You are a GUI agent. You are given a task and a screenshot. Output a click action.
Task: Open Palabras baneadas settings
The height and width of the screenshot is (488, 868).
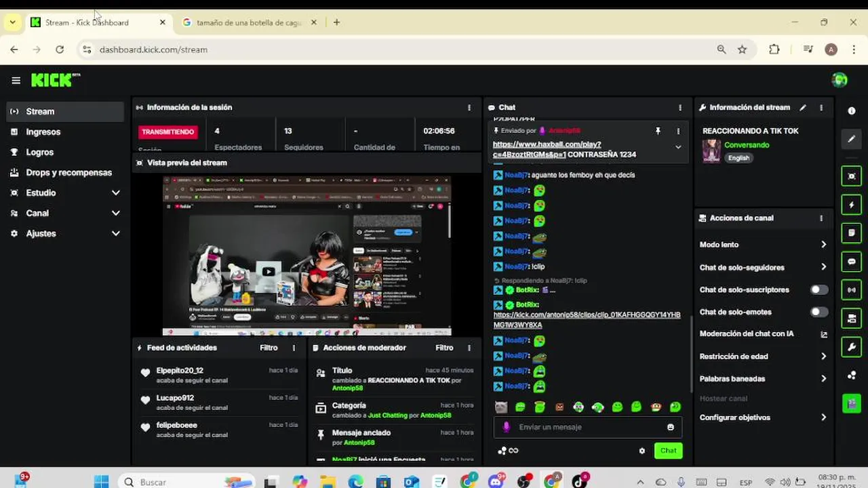pyautogui.click(x=764, y=379)
